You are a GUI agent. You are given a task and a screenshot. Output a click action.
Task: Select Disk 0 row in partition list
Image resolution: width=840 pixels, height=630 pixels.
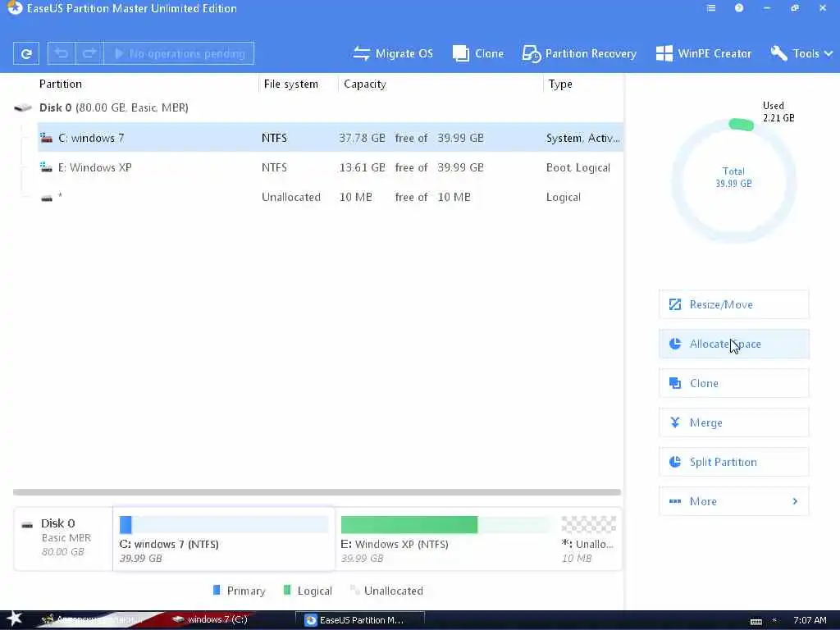(x=318, y=107)
